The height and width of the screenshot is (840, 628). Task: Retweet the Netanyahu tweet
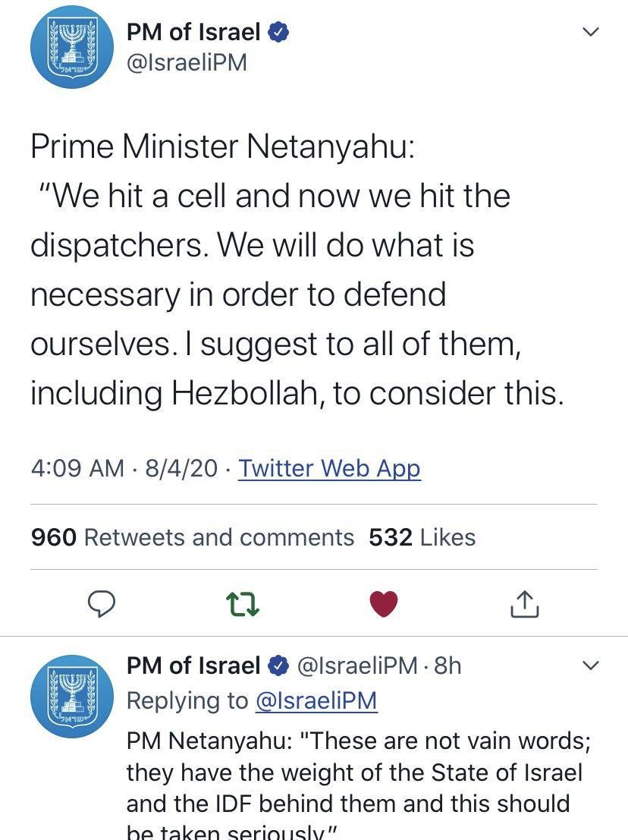click(243, 604)
